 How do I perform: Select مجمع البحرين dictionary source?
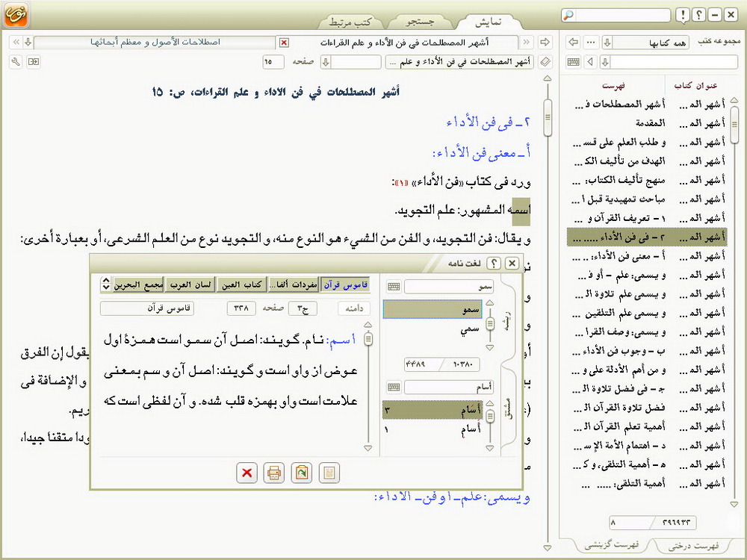[138, 284]
